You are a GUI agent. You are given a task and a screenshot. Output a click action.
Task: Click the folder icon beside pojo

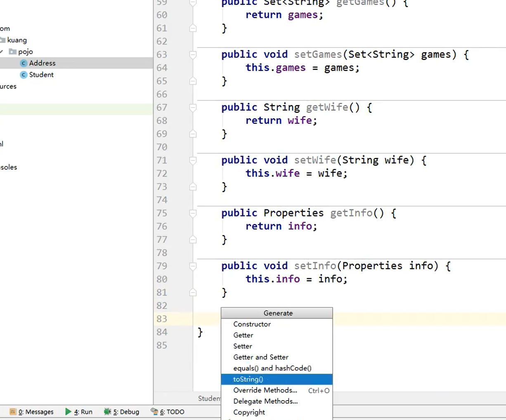click(13, 52)
